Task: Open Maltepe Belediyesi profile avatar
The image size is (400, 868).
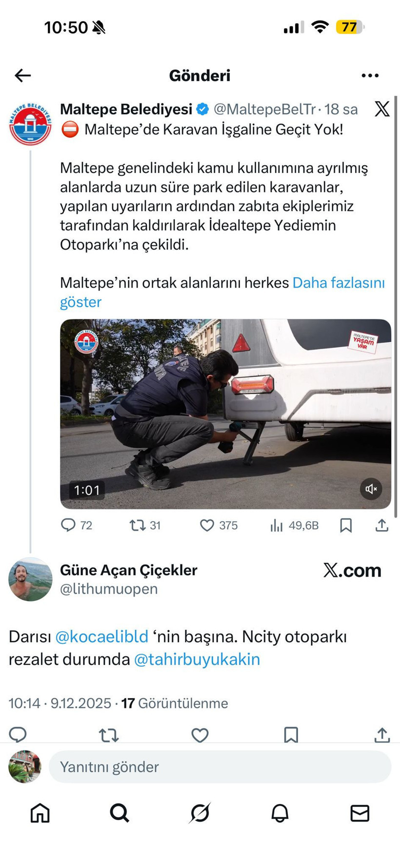Action: (x=30, y=124)
